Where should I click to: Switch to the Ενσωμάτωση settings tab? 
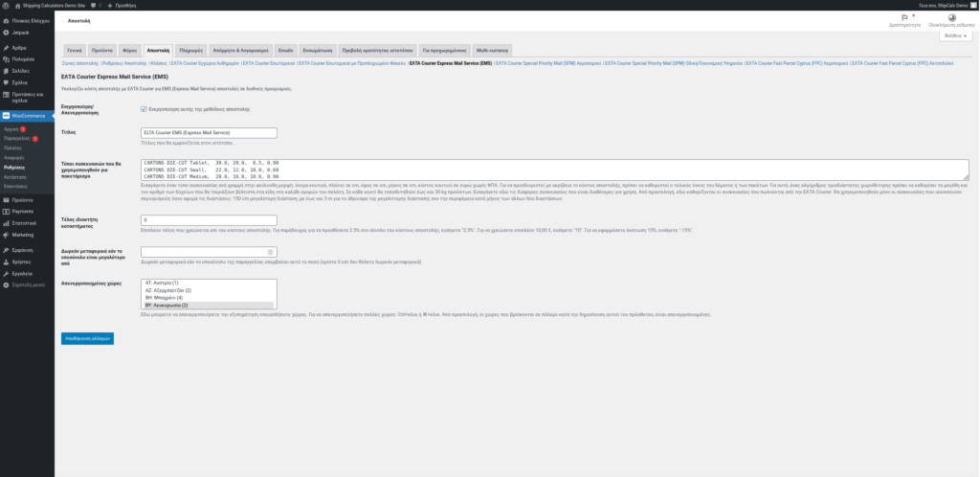[317, 50]
